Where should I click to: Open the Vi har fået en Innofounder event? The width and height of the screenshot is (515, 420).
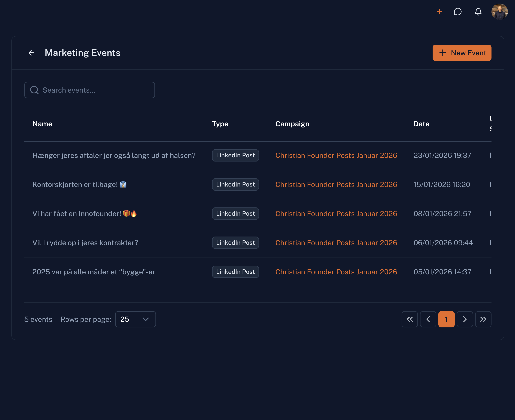pos(84,214)
